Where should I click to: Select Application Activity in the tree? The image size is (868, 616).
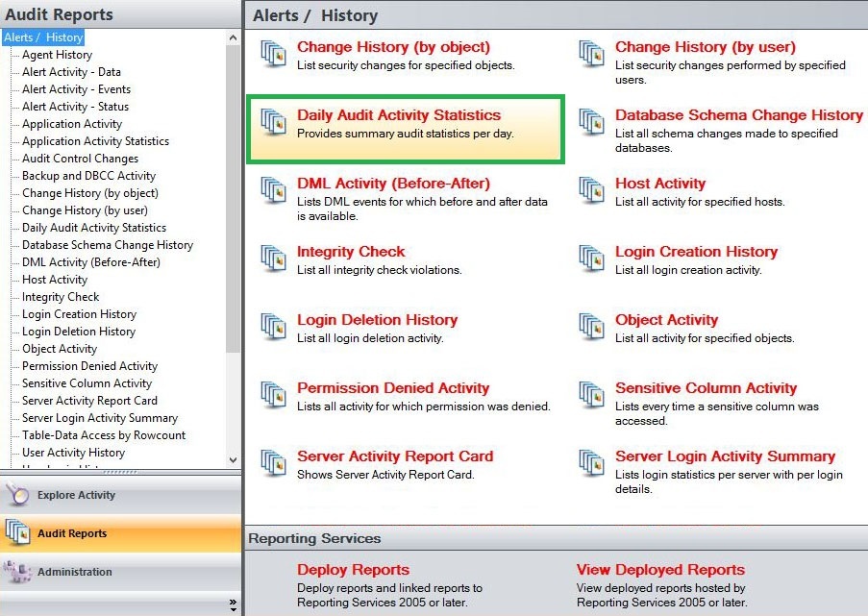(72, 123)
